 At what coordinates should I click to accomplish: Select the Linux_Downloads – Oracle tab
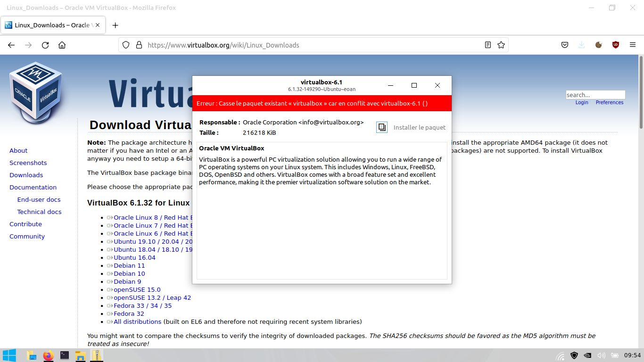pyautogui.click(x=53, y=25)
